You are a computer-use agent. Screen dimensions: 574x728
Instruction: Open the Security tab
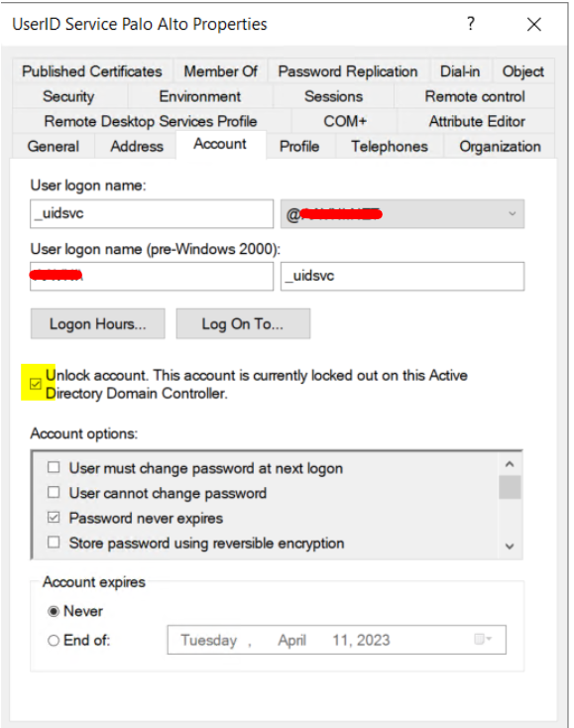(x=68, y=96)
